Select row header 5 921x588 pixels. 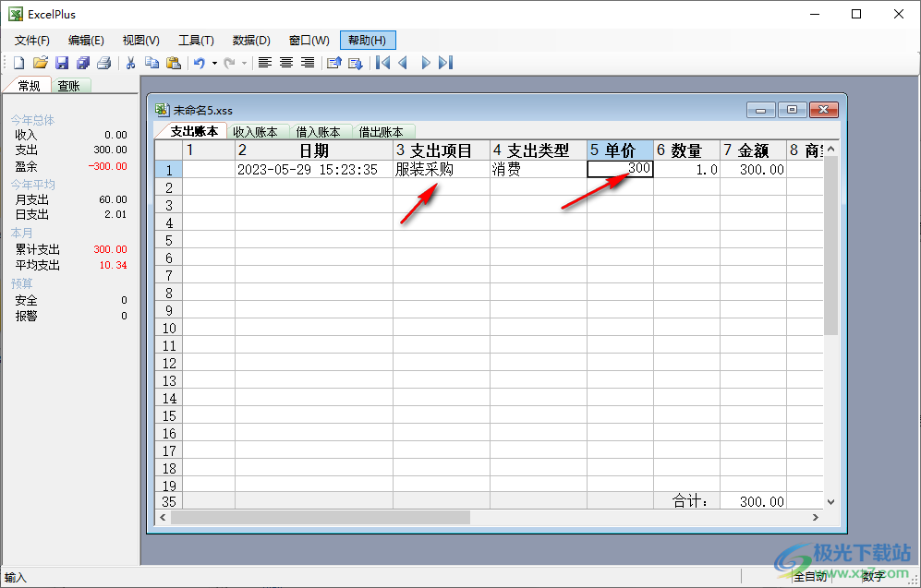(x=169, y=240)
